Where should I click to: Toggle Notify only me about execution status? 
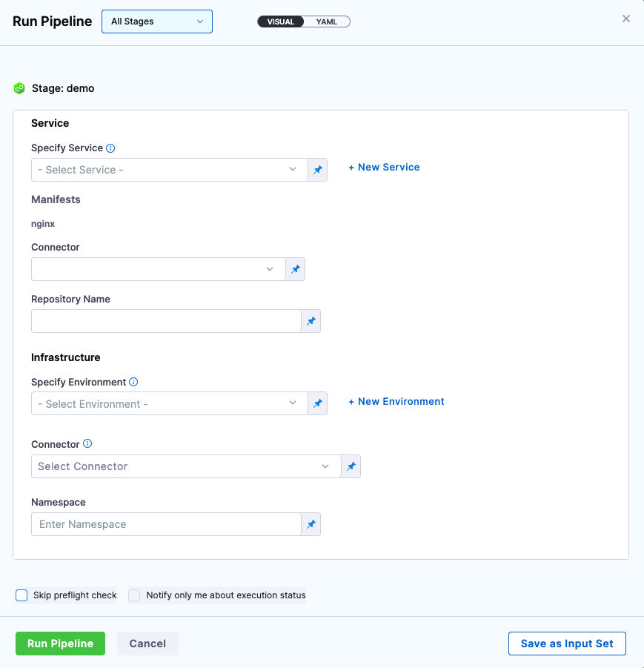point(134,595)
